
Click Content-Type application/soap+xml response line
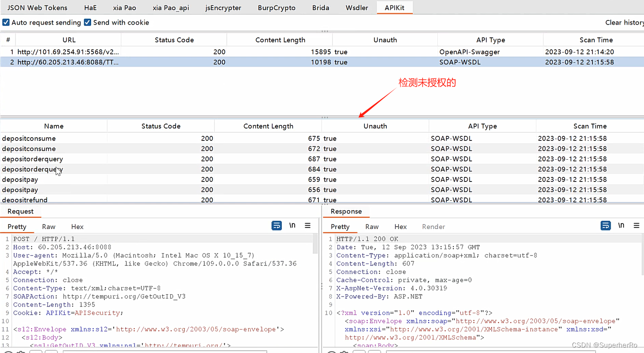[x=437, y=255]
